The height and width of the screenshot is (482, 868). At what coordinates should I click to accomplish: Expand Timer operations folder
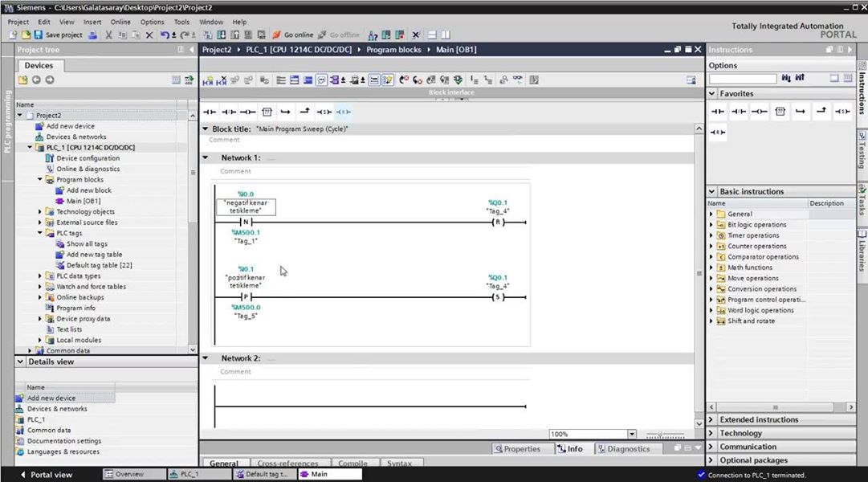point(711,235)
